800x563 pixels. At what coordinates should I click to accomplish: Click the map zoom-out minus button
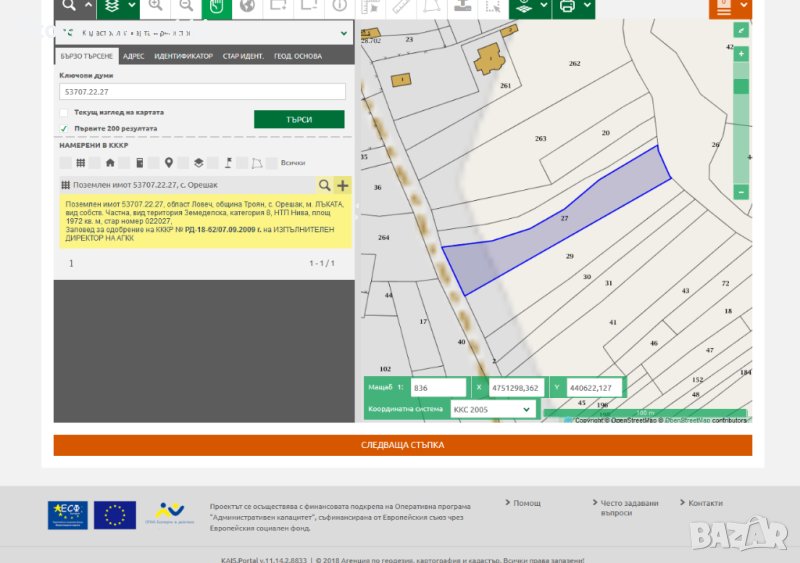741,190
